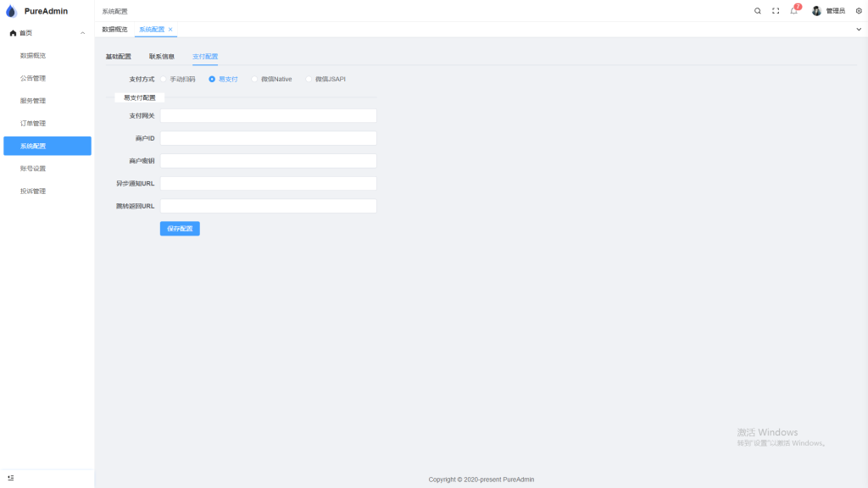
Task: Expand the tab bar dropdown chevron
Action: [859, 30]
